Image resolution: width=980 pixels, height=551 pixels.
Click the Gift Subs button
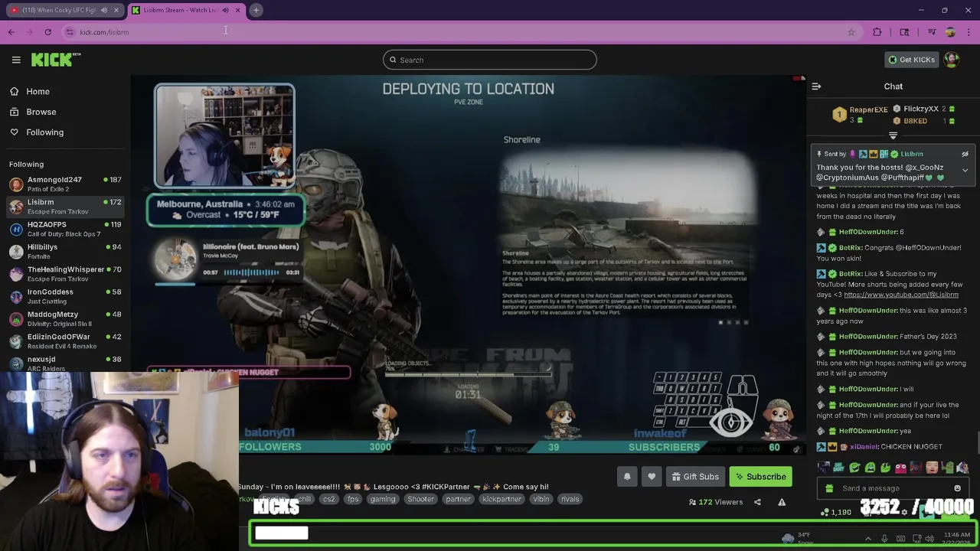click(695, 477)
